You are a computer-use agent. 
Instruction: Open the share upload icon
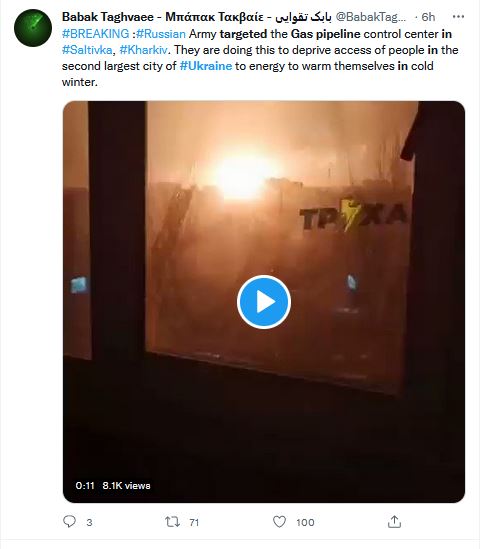pos(394,522)
